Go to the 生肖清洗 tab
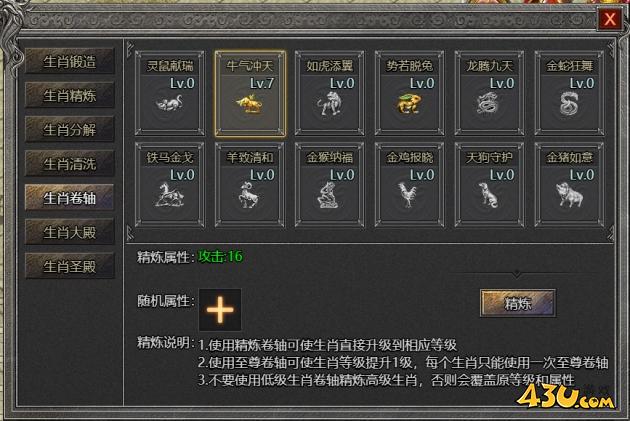 (x=70, y=164)
